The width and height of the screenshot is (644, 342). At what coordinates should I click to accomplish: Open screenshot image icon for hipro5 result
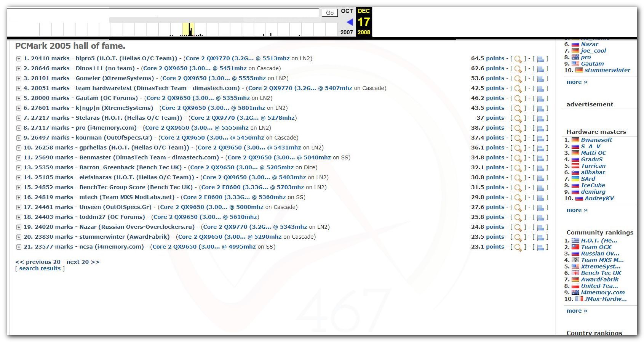[540, 59]
